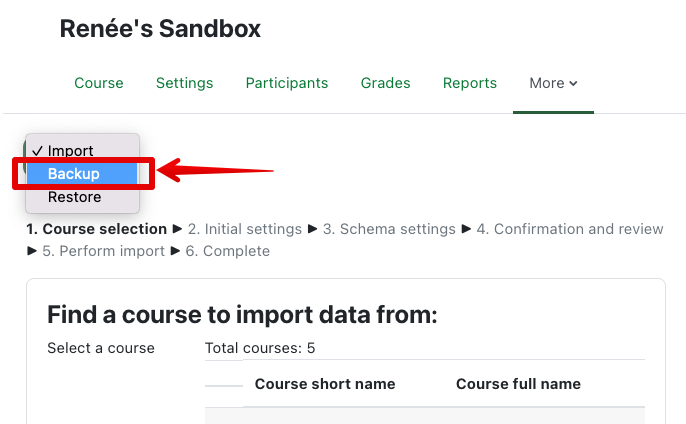Image resolution: width=686 pixels, height=424 pixels.
Task: Click step 6 Complete
Action: 228,251
